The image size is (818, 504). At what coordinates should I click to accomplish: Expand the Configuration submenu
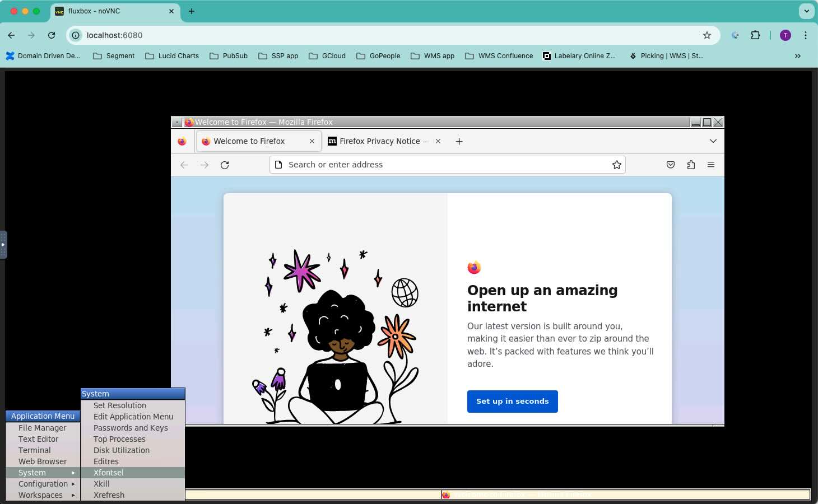click(x=43, y=484)
